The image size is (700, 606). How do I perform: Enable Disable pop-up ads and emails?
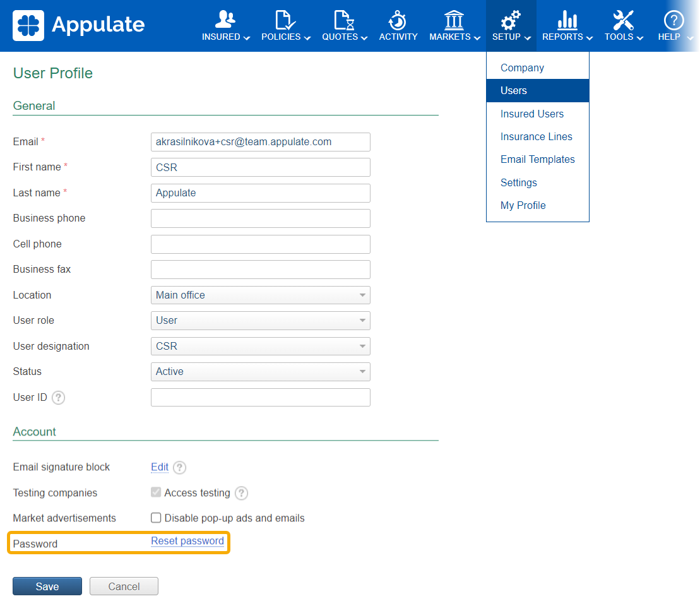point(156,518)
